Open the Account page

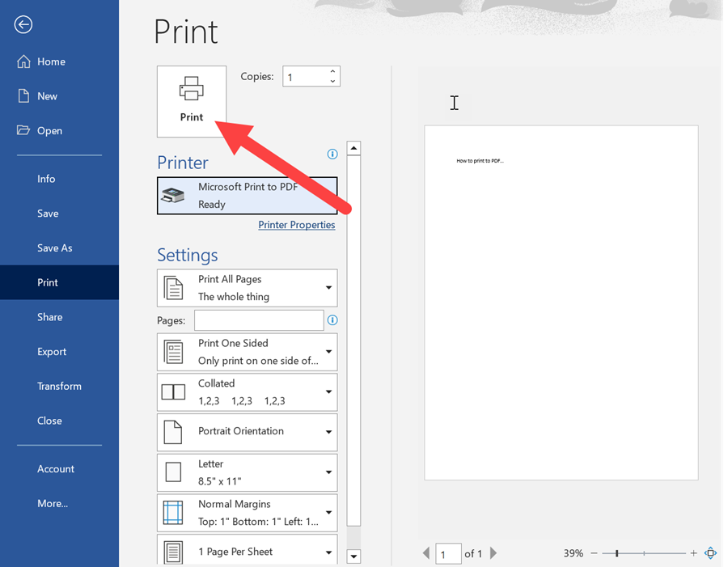coord(59,469)
